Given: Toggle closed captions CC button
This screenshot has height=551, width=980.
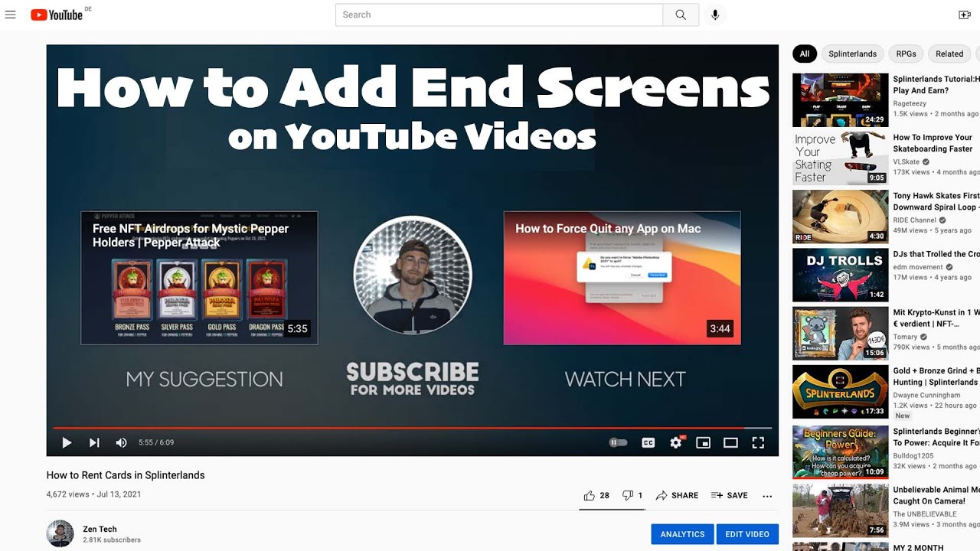Looking at the screenshot, I should pyautogui.click(x=648, y=442).
